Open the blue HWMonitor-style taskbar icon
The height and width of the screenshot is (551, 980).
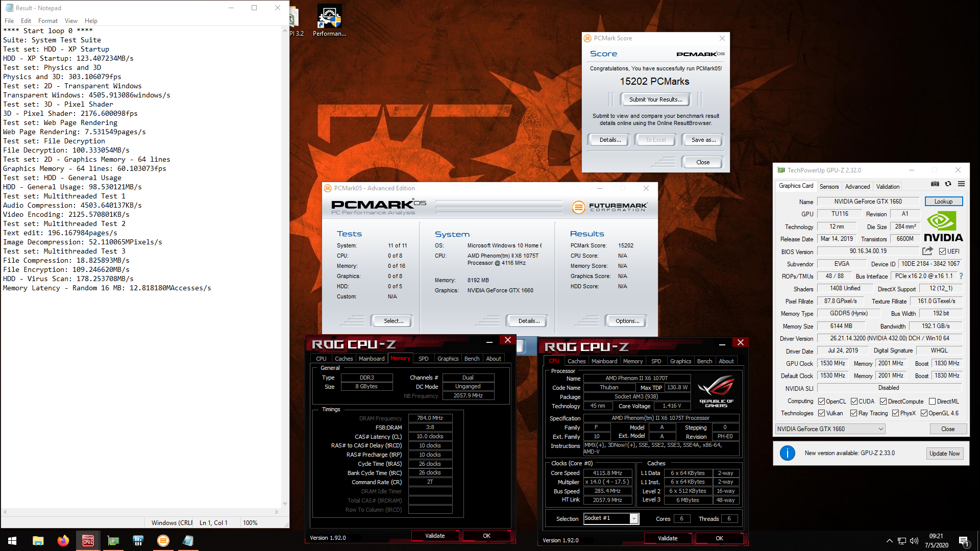(138, 541)
